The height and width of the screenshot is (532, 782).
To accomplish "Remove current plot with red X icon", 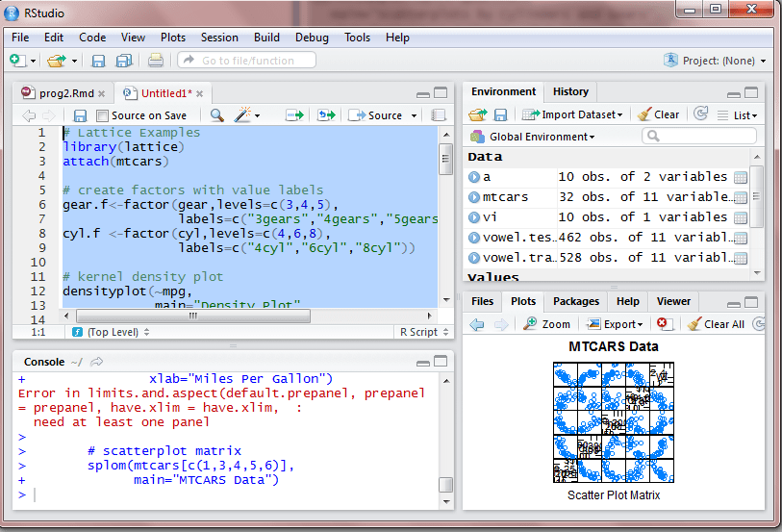I will click(x=665, y=323).
